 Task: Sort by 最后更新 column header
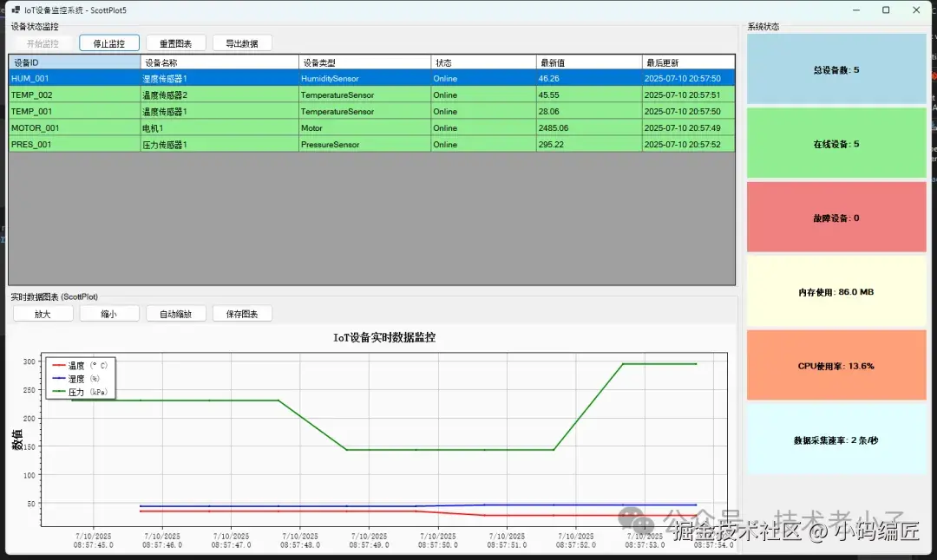pyautogui.click(x=688, y=62)
